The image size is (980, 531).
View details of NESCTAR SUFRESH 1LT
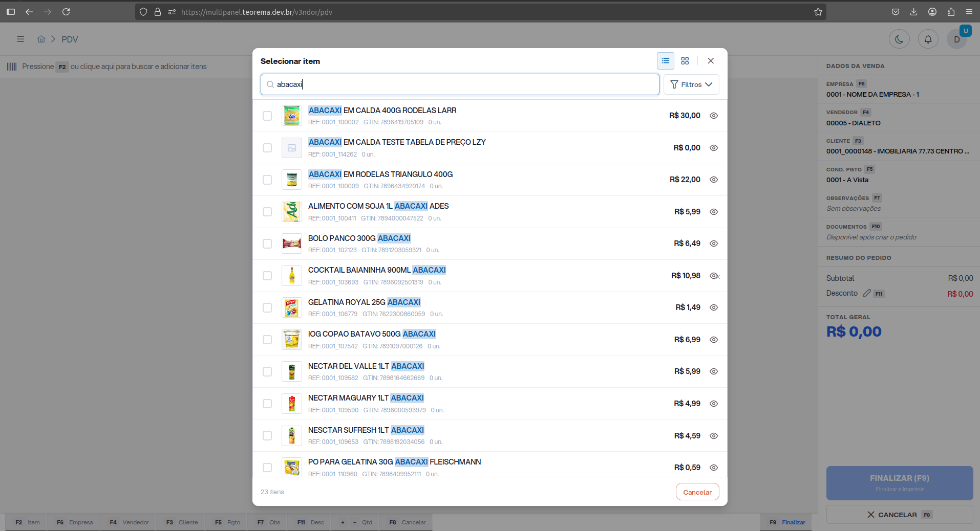[714, 436]
